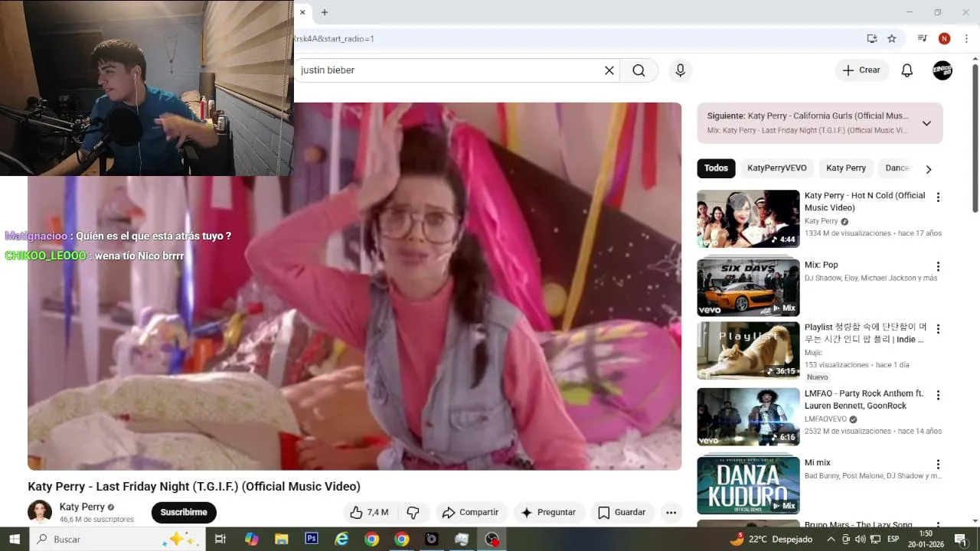Open the LMFAOVEVO channel name
Image resolution: width=980 pixels, height=551 pixels.
tap(825, 419)
